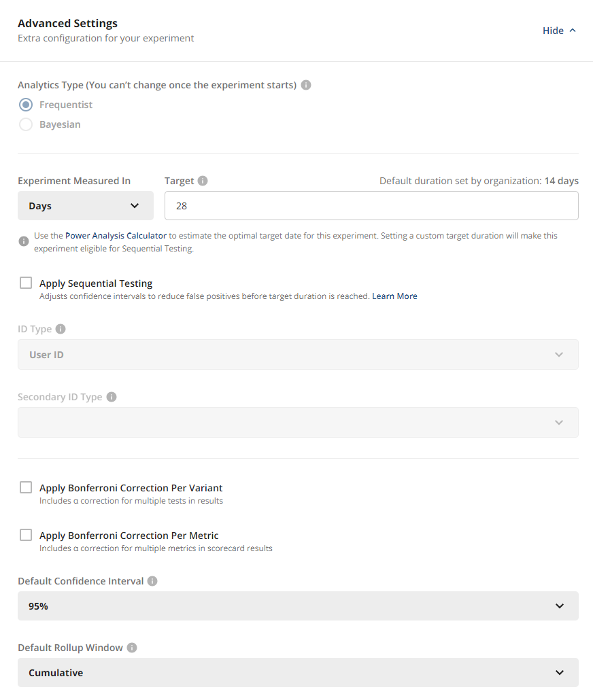Hide the Advanced Settings section

pyautogui.click(x=551, y=30)
